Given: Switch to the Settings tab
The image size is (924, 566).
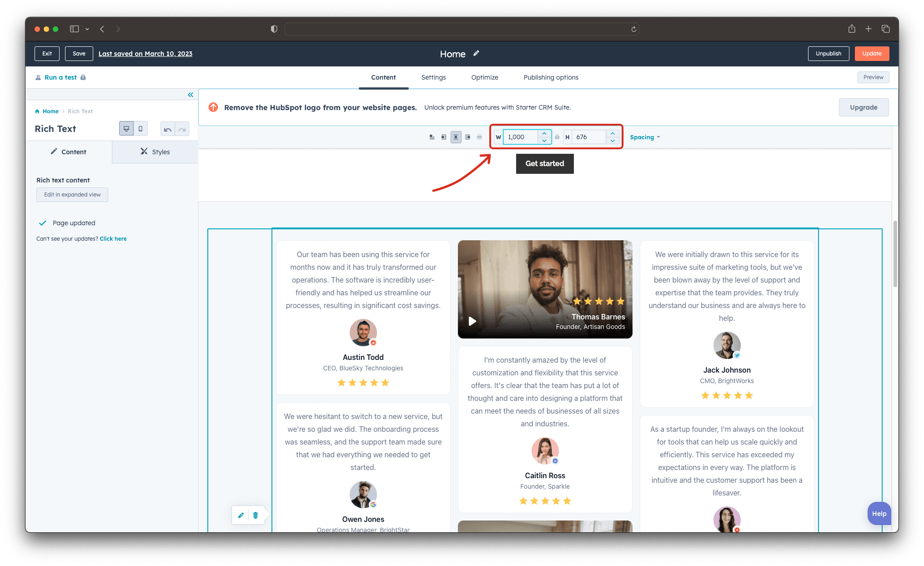Looking at the screenshot, I should pos(433,77).
